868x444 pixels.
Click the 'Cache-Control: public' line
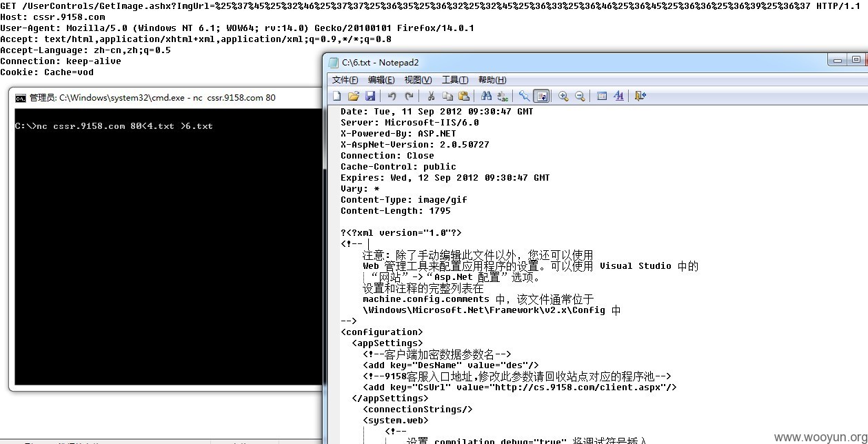coord(398,167)
